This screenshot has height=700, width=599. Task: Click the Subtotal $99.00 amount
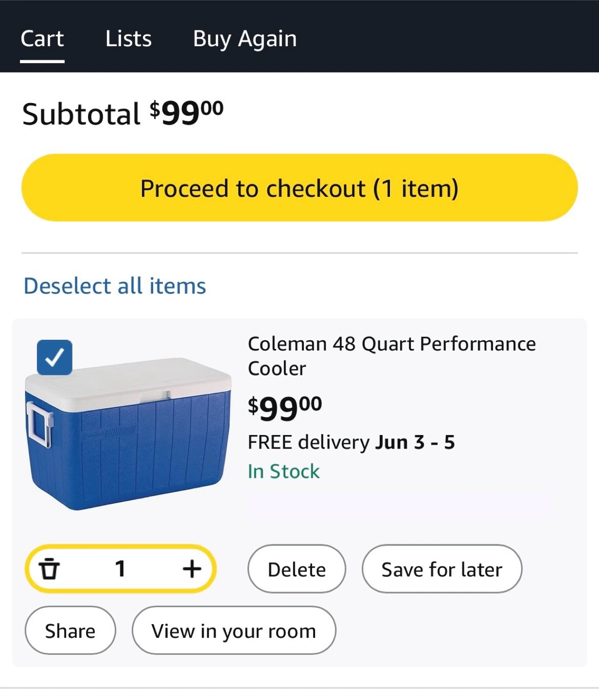tap(186, 113)
